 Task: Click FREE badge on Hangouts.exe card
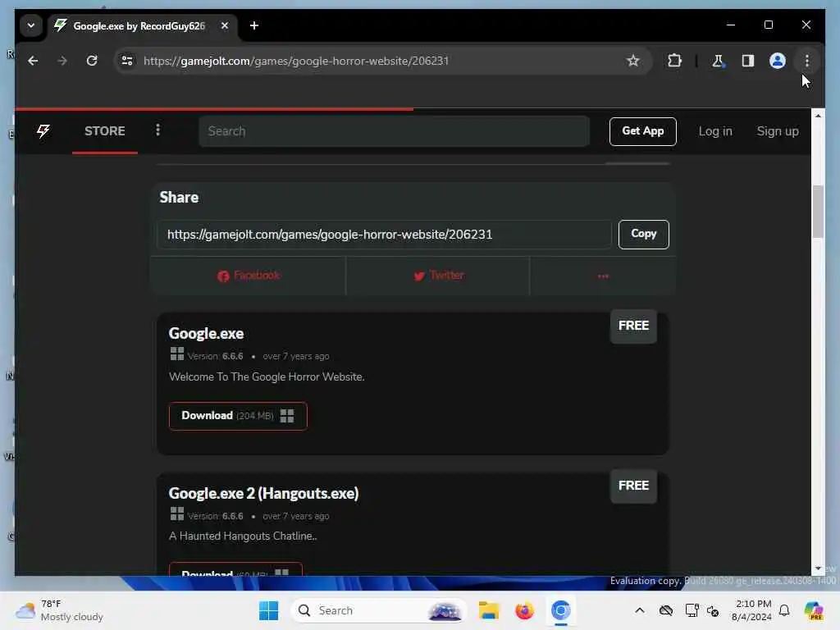[x=633, y=486]
